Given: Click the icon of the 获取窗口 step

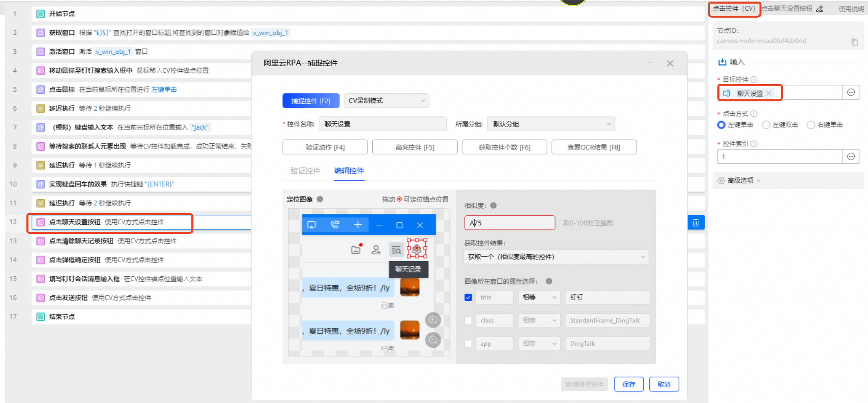Looking at the screenshot, I should pyautogui.click(x=40, y=32).
